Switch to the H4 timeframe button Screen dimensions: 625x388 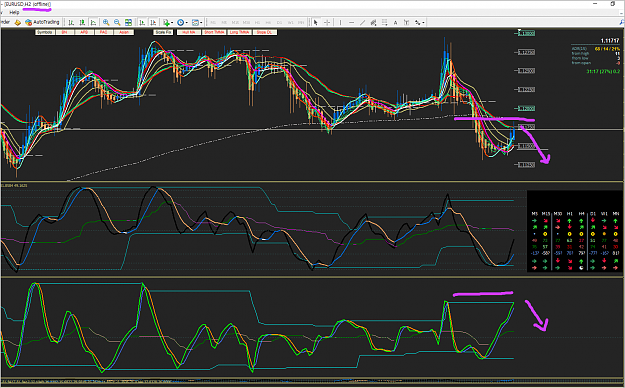tap(268, 23)
